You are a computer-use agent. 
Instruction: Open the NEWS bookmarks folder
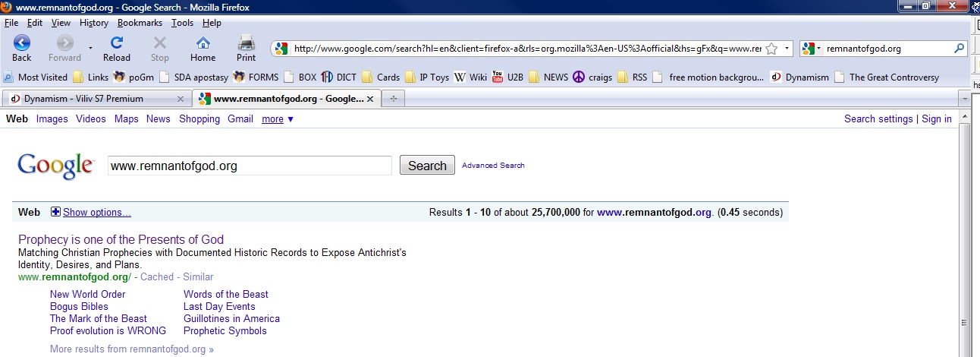pyautogui.click(x=548, y=77)
